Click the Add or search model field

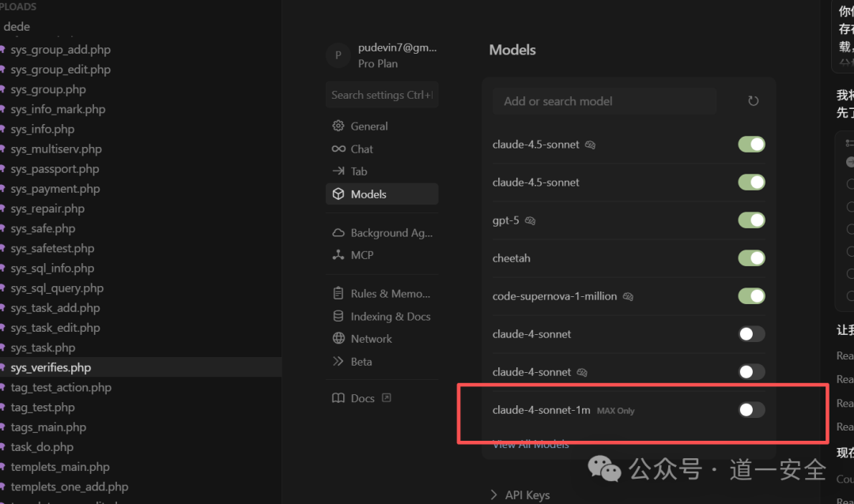pyautogui.click(x=605, y=101)
